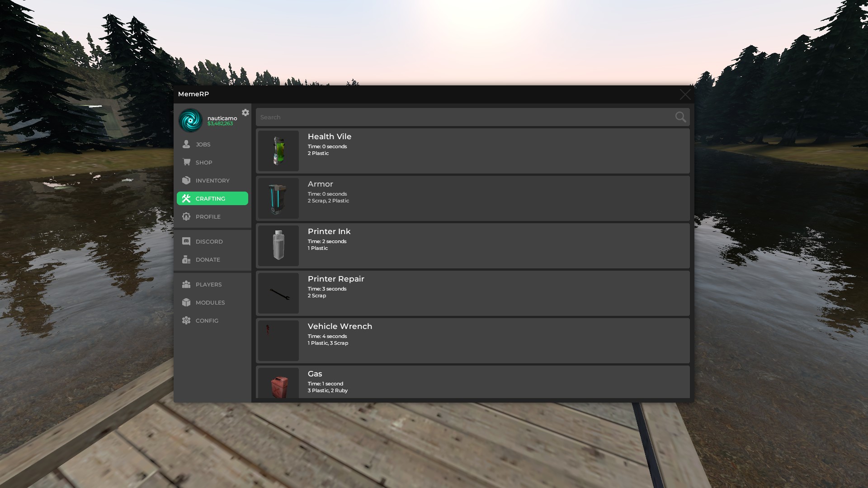868x488 pixels.
Task: Open the settings gear next to nauticamo
Action: coord(245,113)
